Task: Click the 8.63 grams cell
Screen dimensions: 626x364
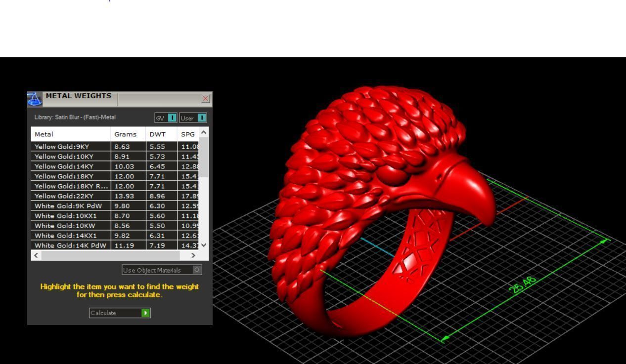Action: (128, 147)
